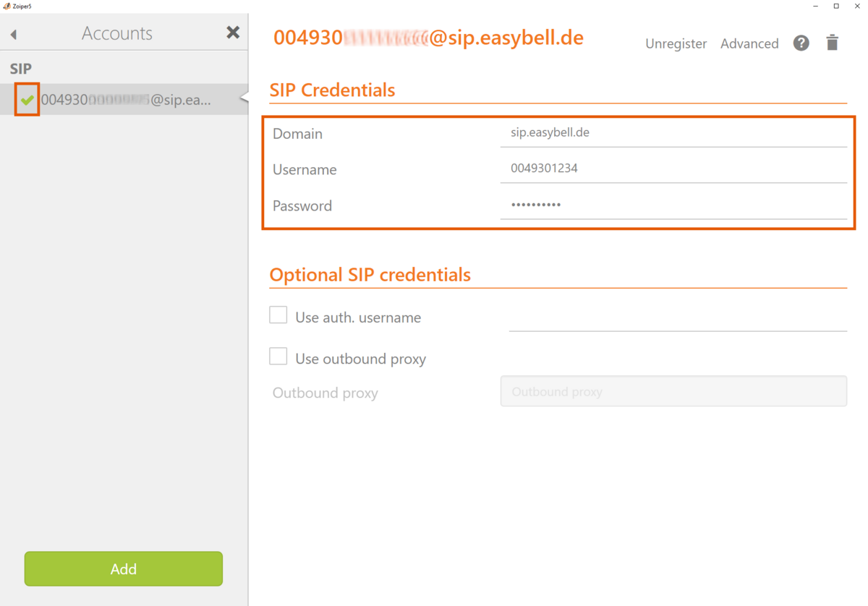The width and height of the screenshot is (868, 606).
Task: Select the 004930 SIP account in list
Action: point(126,100)
